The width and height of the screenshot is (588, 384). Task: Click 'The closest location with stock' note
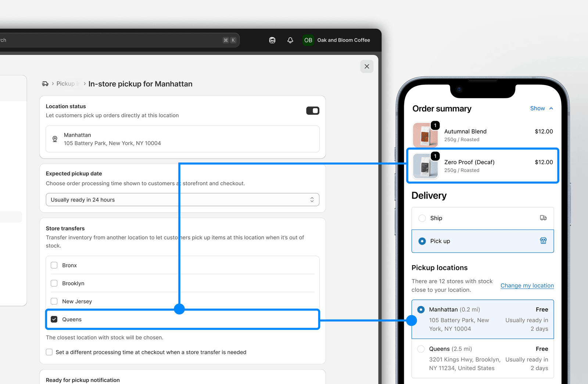[x=104, y=338]
